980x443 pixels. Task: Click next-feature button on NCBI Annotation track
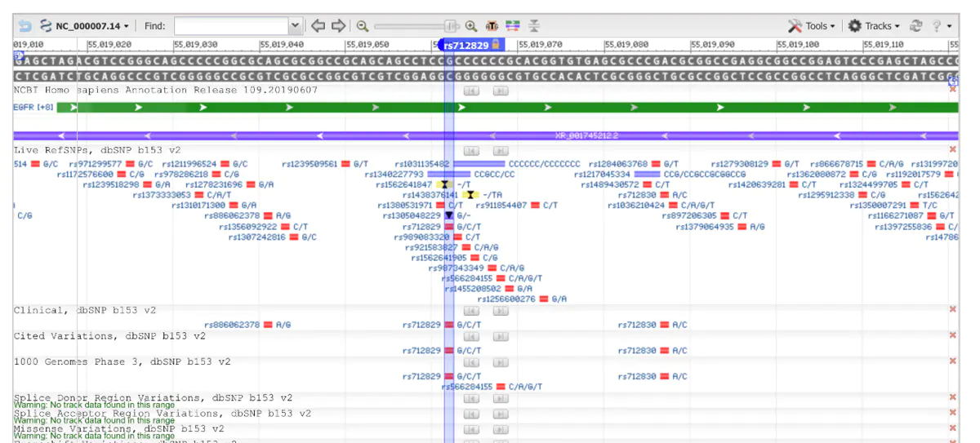(x=501, y=91)
